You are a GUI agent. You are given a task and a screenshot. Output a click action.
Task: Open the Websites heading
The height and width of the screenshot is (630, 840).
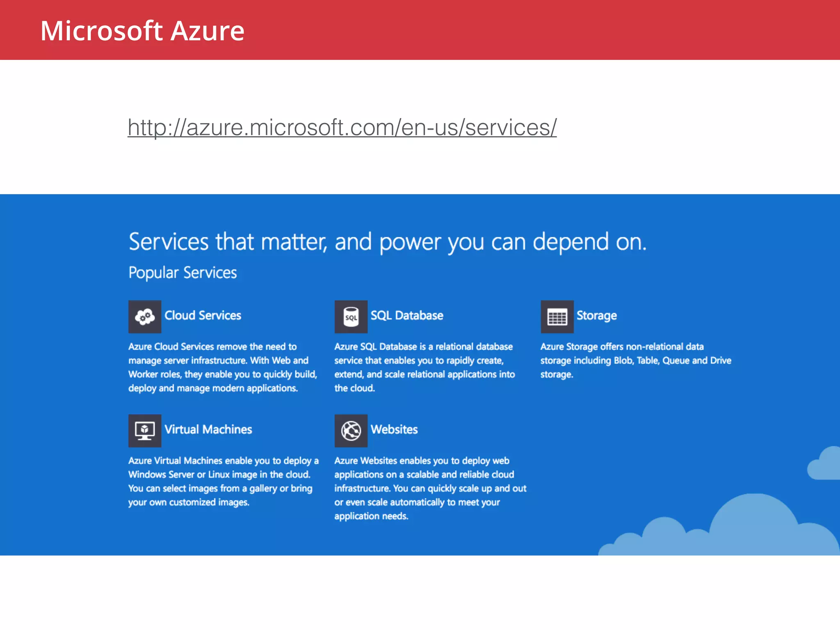tap(394, 429)
